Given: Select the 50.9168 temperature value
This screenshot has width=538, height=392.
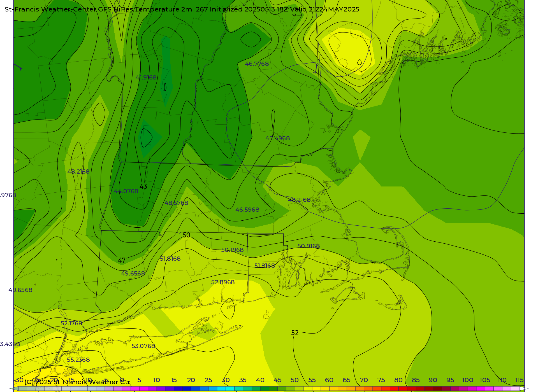Looking at the screenshot, I should pyautogui.click(x=309, y=246).
